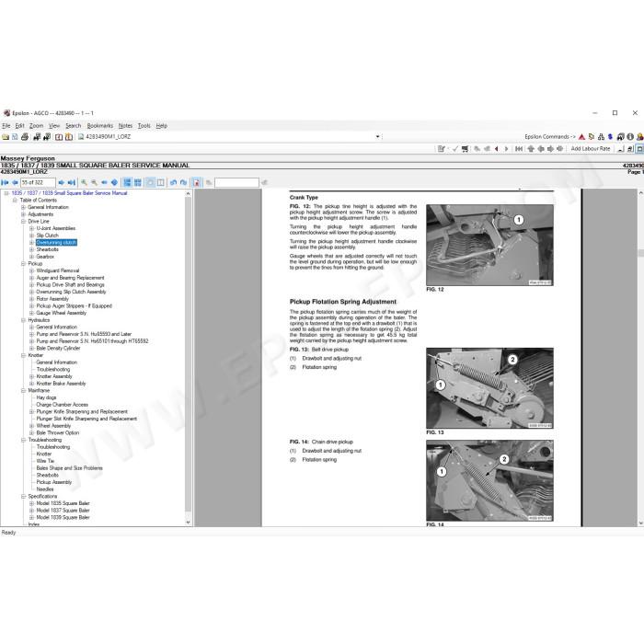Viewport: 644px width, 644px height.
Task: Select the Slip Clutch tree item
Action: click(x=47, y=236)
